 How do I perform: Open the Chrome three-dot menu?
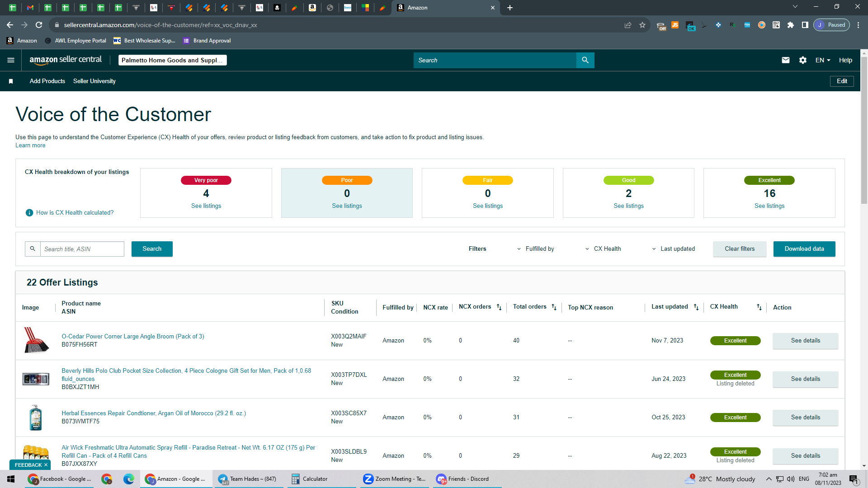(859, 25)
